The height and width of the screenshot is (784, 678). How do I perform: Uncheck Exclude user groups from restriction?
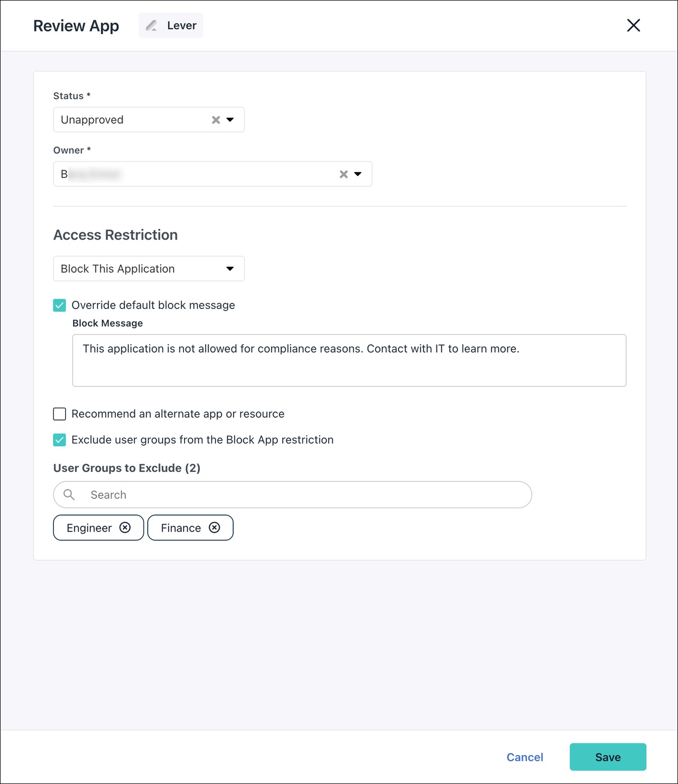pos(60,440)
